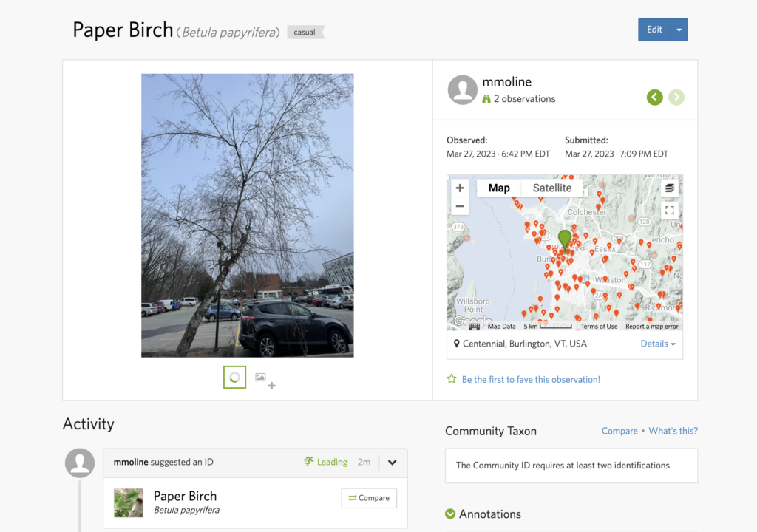Toggle fullscreen map view
Screen dimensions: 757x532
(669, 210)
